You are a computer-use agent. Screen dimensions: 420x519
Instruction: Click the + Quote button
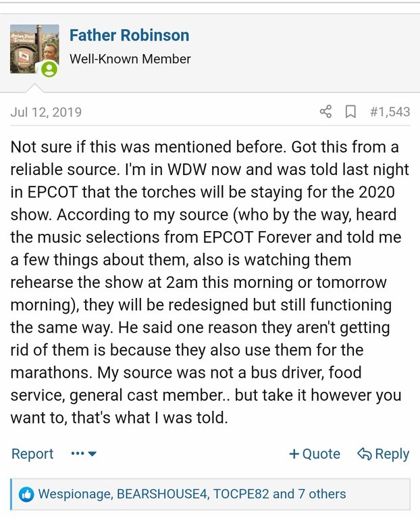click(315, 454)
